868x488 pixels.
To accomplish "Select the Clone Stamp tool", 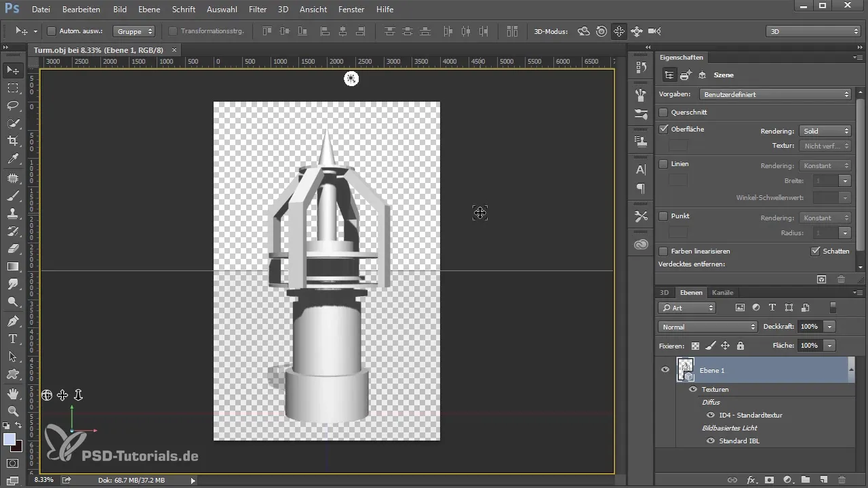I will [13, 213].
